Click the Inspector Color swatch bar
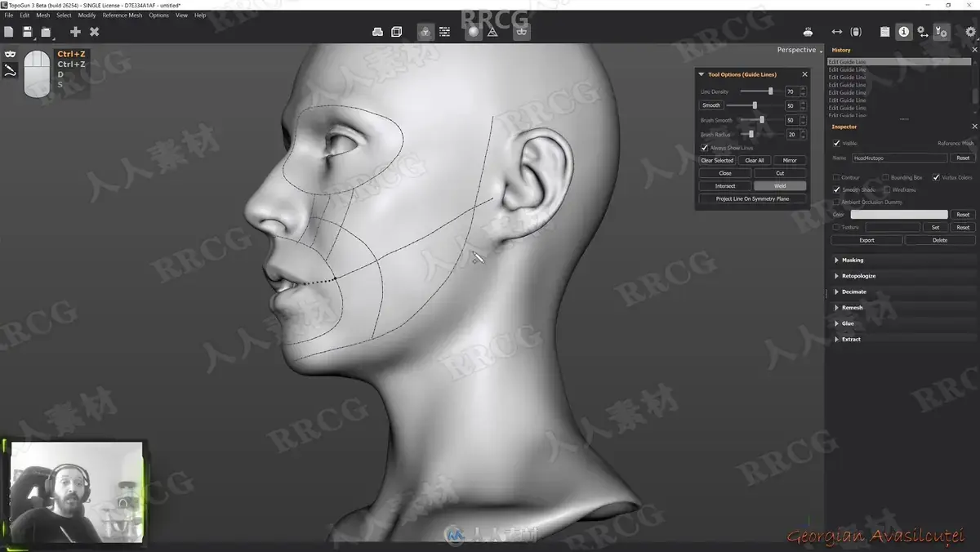 point(899,215)
